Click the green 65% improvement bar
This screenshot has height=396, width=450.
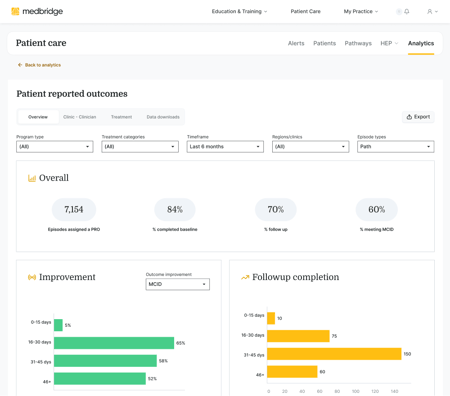click(x=114, y=343)
